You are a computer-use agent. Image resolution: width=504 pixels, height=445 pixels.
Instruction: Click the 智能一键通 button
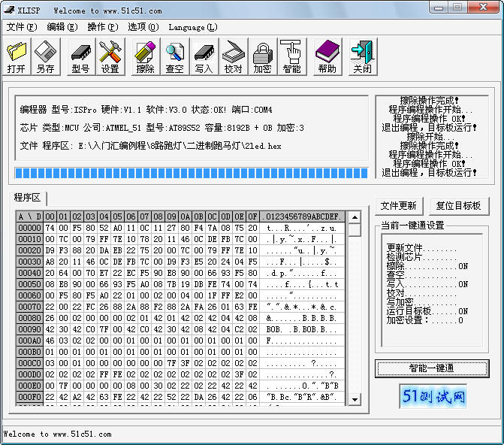tap(432, 368)
